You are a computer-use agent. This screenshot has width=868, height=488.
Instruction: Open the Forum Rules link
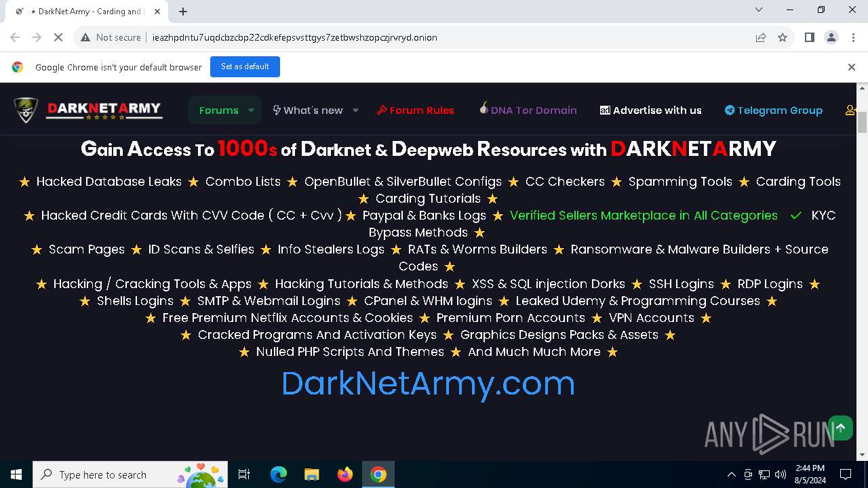416,110
